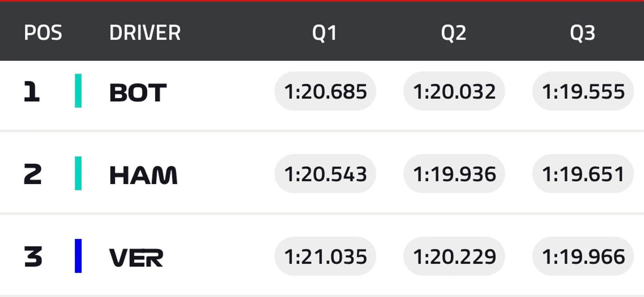Screen dimensions: 644x297
Task: Select the Q2 column header
Action: click(453, 33)
